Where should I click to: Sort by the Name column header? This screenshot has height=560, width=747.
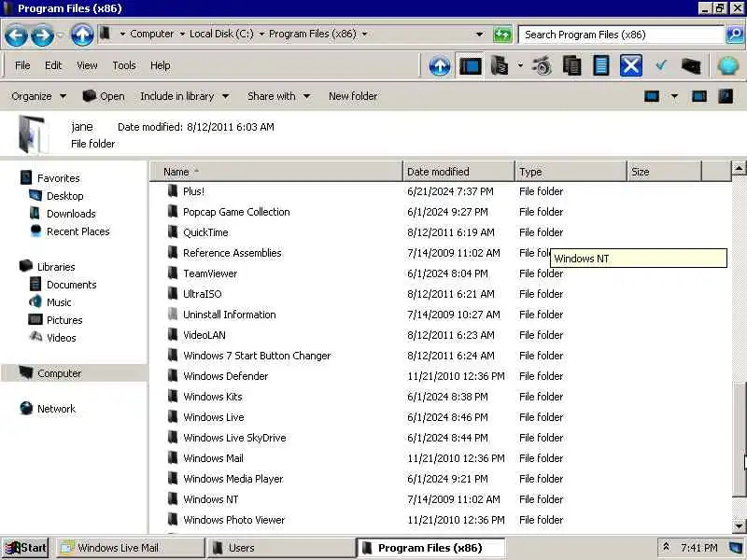pyautogui.click(x=276, y=172)
